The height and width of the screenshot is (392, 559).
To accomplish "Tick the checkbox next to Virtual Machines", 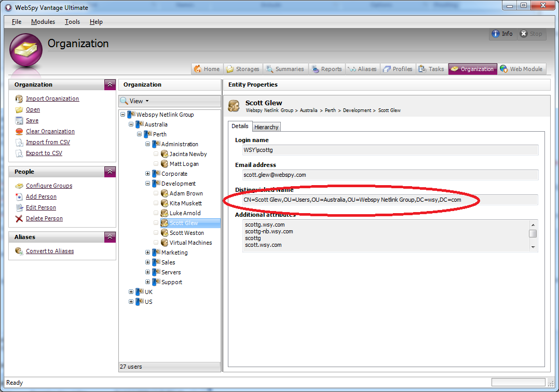I will click(x=156, y=243).
